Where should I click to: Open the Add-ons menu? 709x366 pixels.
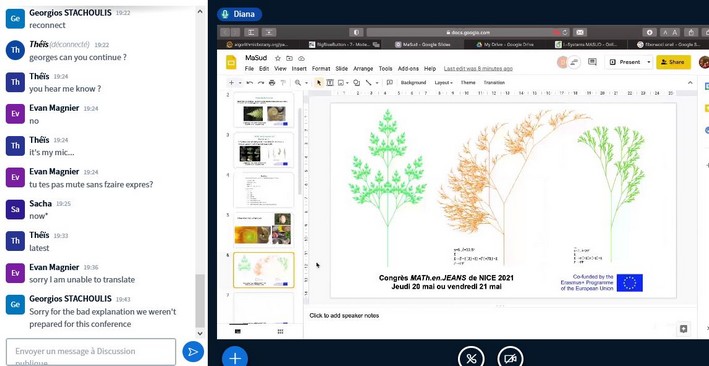[x=408, y=69]
